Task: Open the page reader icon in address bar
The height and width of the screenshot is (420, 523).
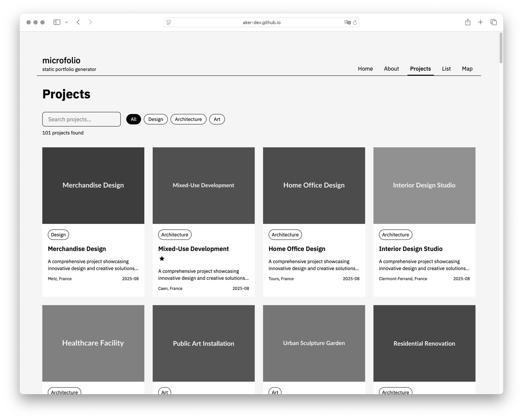Action: pyautogui.click(x=169, y=22)
